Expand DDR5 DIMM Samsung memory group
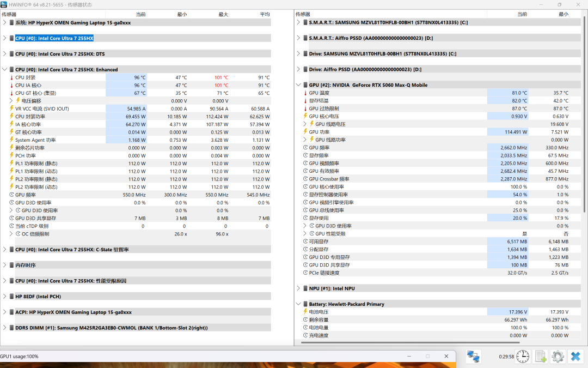The height and width of the screenshot is (368, 588). pyautogui.click(x=4, y=328)
